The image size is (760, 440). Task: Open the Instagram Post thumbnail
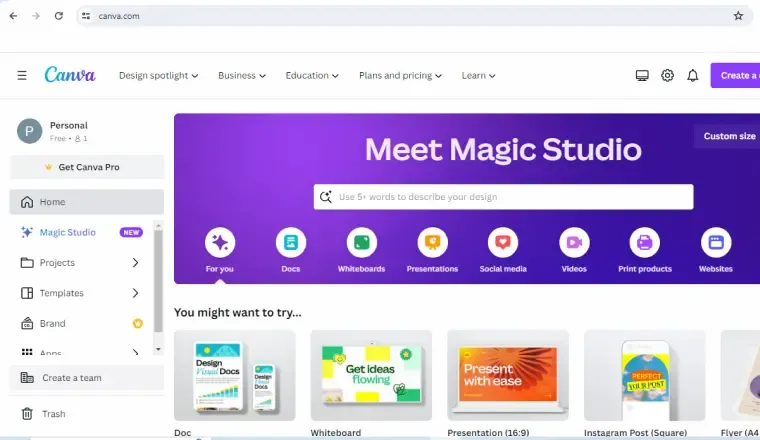point(645,376)
